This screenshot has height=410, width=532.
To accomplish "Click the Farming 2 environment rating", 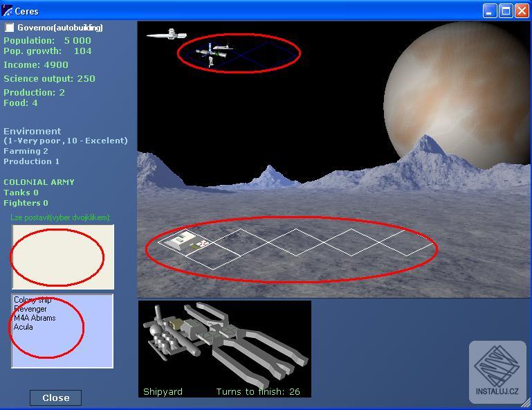I will click(x=26, y=151).
